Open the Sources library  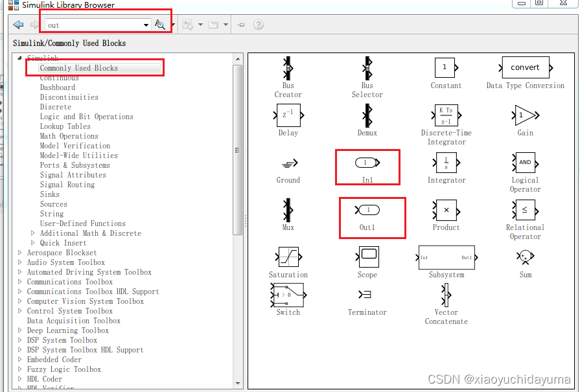(54, 204)
